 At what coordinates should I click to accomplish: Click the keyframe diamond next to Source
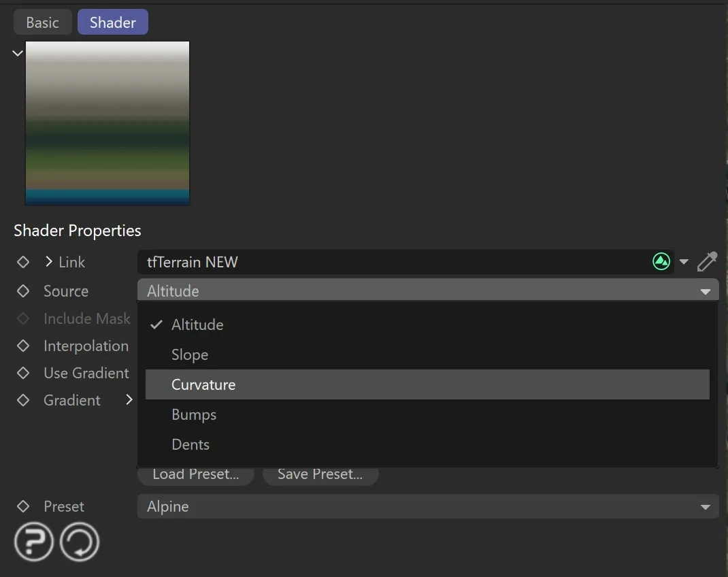pyautogui.click(x=23, y=291)
